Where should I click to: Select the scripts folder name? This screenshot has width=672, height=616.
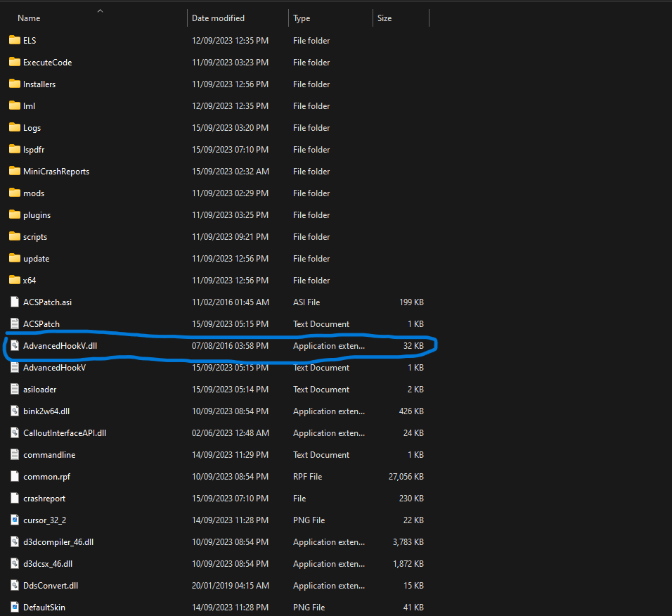coord(35,237)
